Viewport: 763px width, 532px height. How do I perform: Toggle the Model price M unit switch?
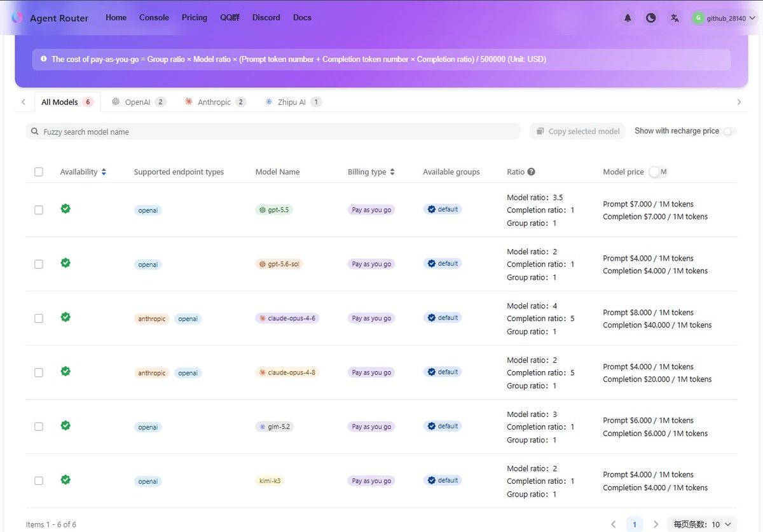[x=659, y=172]
